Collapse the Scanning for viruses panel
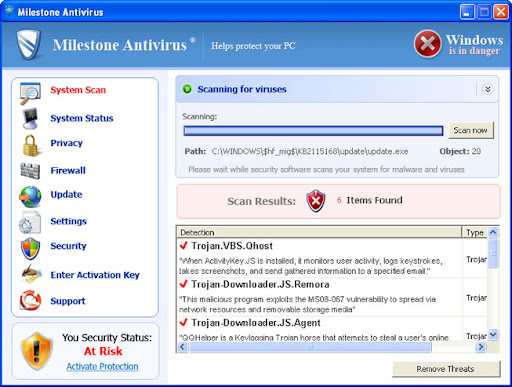Screen dimensions: 512x387 pos(488,89)
